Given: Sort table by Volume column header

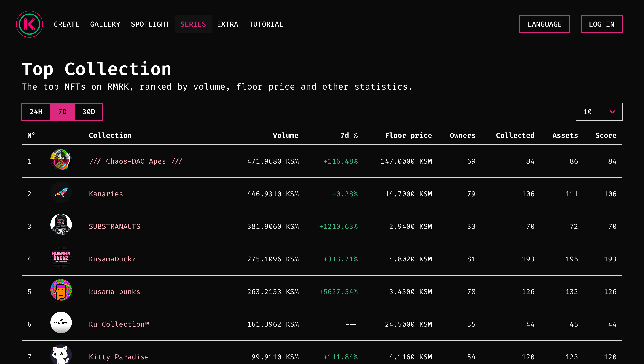Looking at the screenshot, I should pos(285,136).
